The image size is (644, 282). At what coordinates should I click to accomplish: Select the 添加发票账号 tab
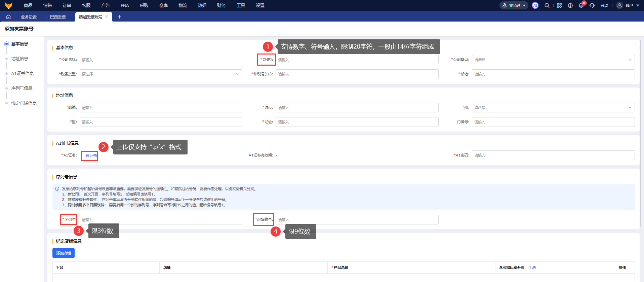[91, 17]
